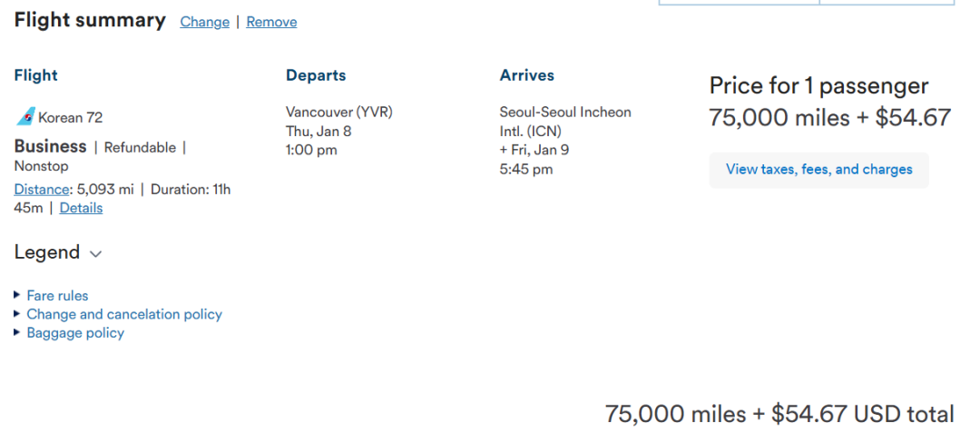980x443 pixels.
Task: Click the Departs column header
Action: pyautogui.click(x=316, y=75)
